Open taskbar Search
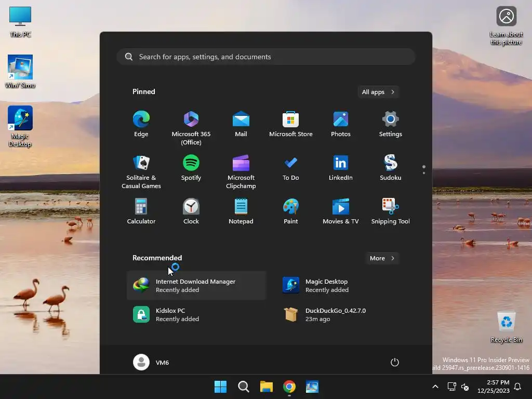The width and height of the screenshot is (532, 399). 243,387
